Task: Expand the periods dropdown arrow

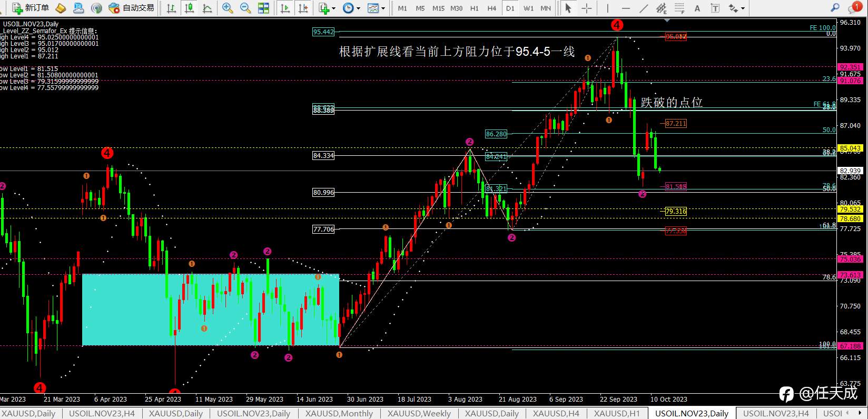Action: (x=358, y=8)
